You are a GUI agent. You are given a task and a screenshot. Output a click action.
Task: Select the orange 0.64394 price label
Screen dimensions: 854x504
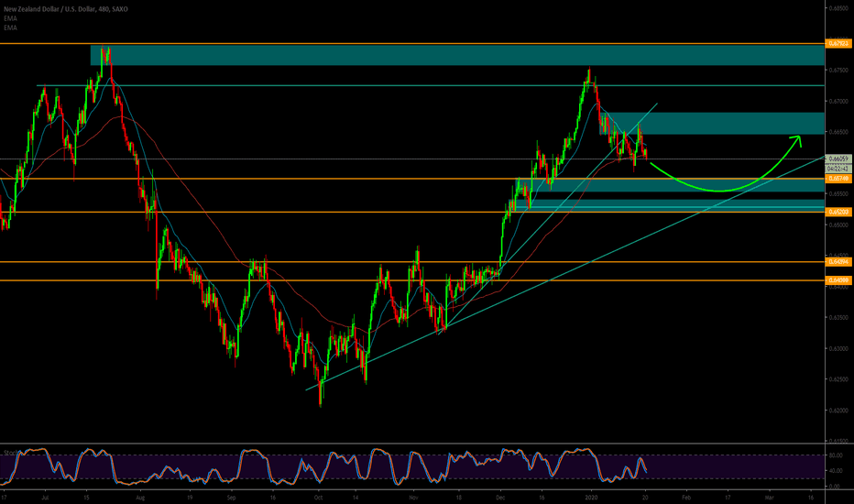[x=838, y=262]
